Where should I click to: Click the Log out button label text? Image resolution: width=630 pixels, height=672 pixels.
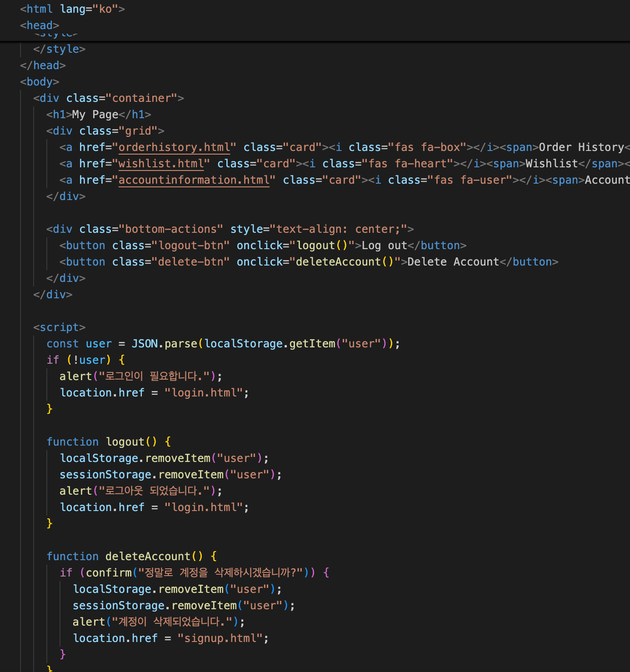point(384,246)
